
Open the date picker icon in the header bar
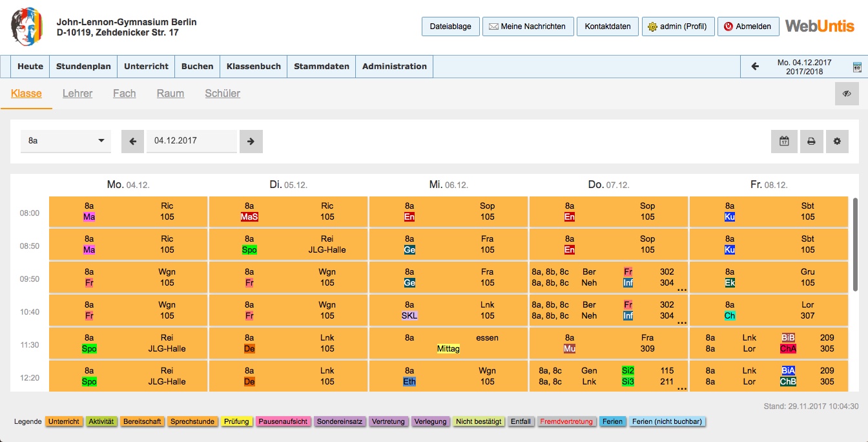click(x=857, y=67)
